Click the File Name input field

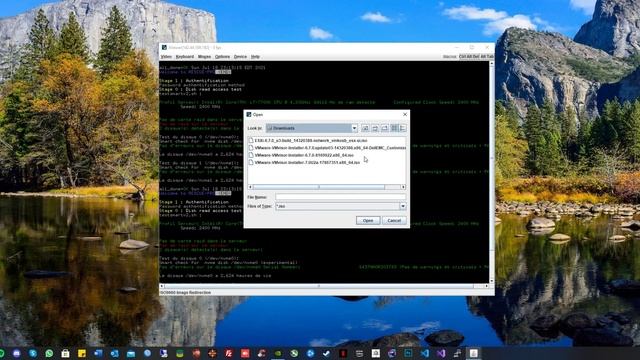[340, 197]
